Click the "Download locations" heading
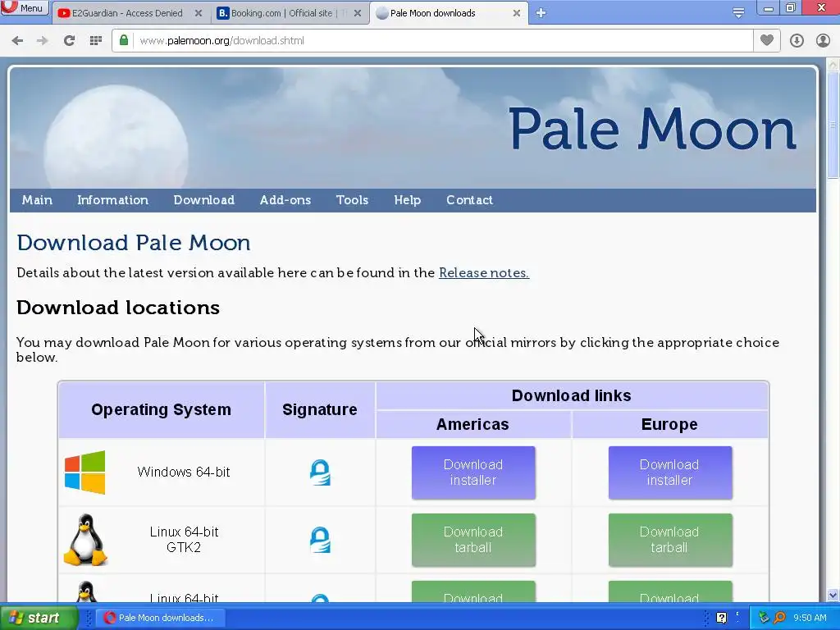This screenshot has height=630, width=840. click(x=118, y=308)
